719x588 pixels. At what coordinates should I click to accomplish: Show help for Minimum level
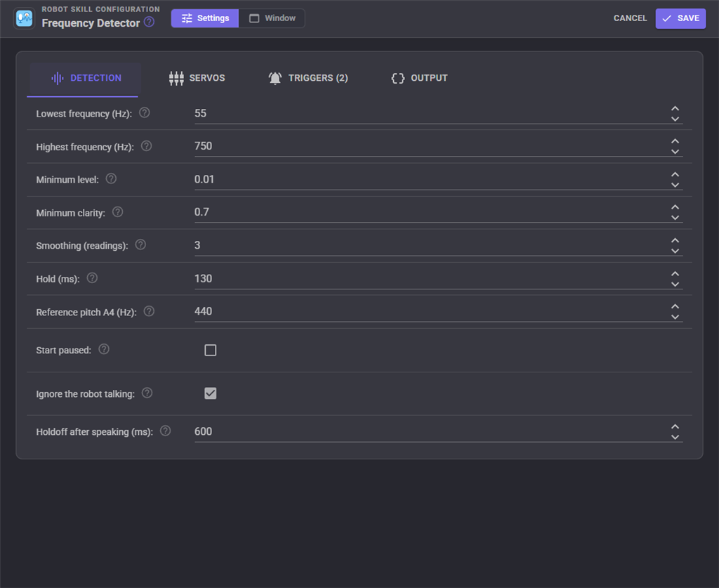(111, 179)
